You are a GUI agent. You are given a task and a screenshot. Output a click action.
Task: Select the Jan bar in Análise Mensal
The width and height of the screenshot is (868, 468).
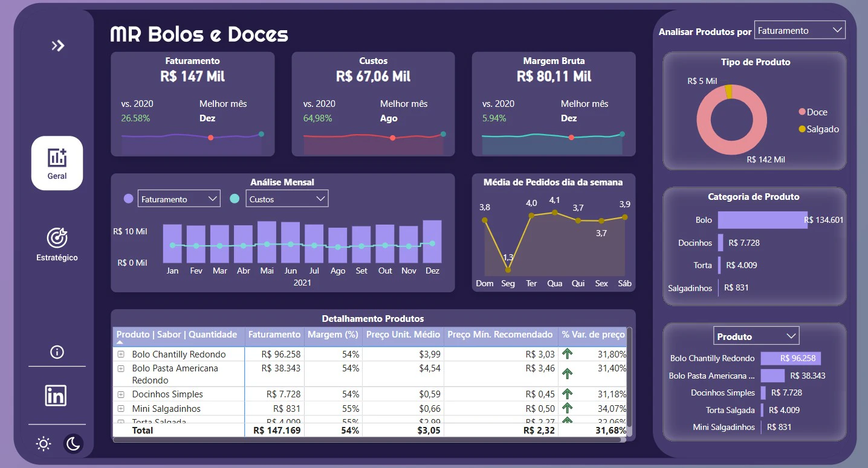172,244
